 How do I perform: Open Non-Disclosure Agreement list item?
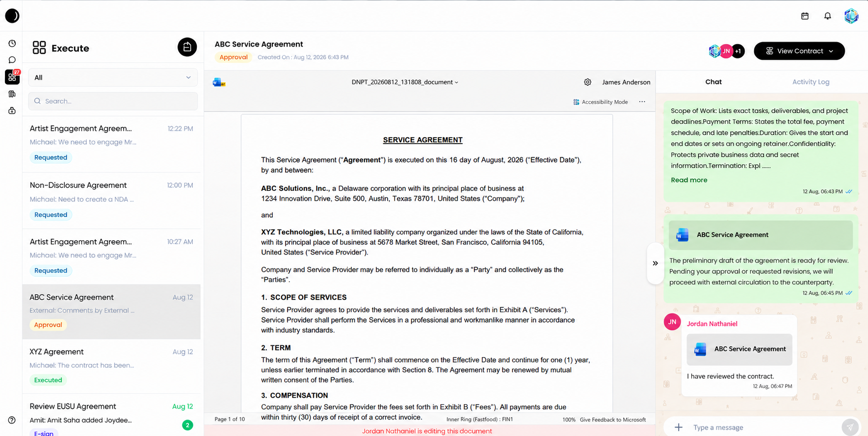(111, 201)
